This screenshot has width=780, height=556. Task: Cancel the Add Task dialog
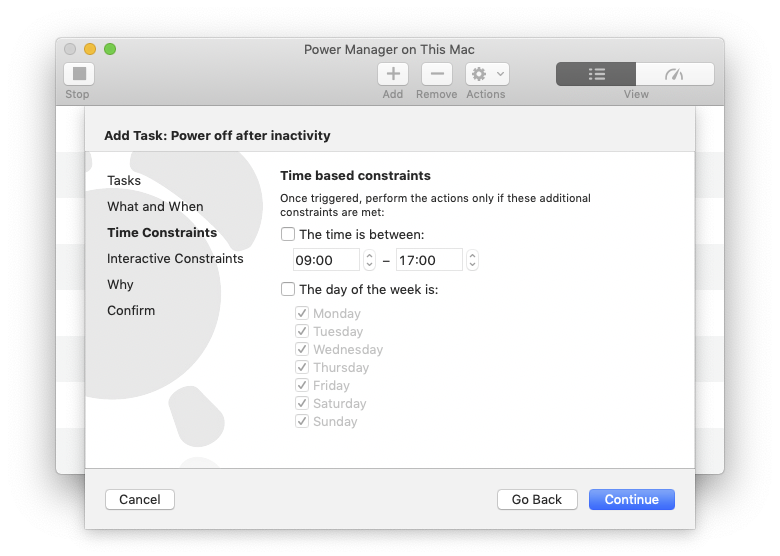[140, 499]
